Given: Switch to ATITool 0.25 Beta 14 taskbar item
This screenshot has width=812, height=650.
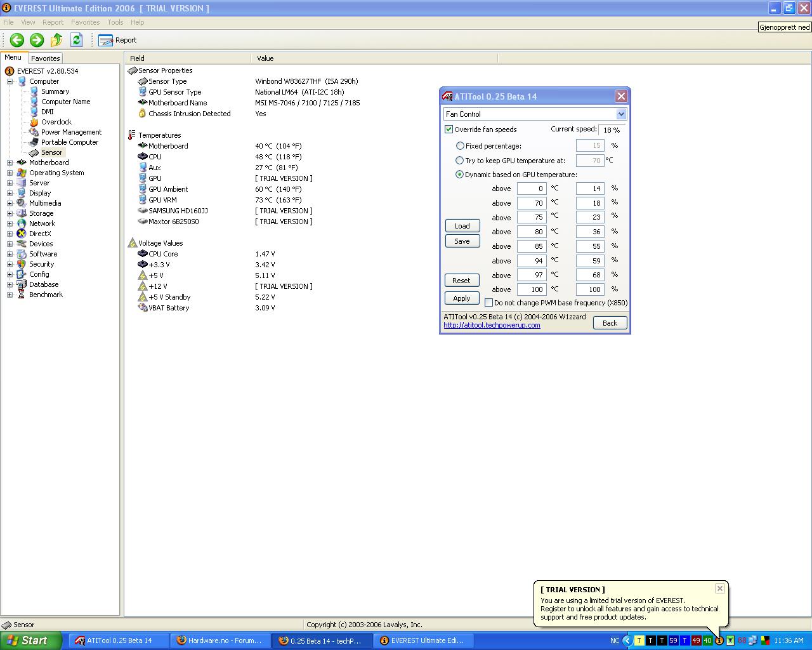Looking at the screenshot, I should pos(118,640).
